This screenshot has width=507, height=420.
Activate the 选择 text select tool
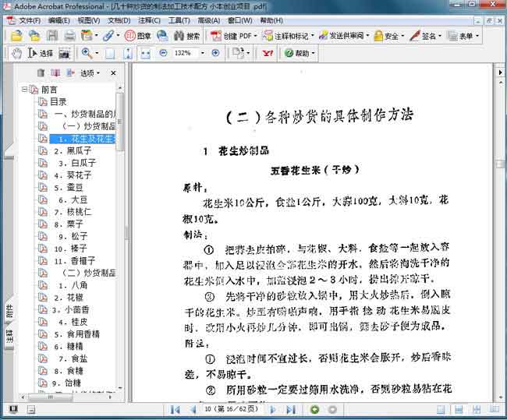pyautogui.click(x=41, y=53)
